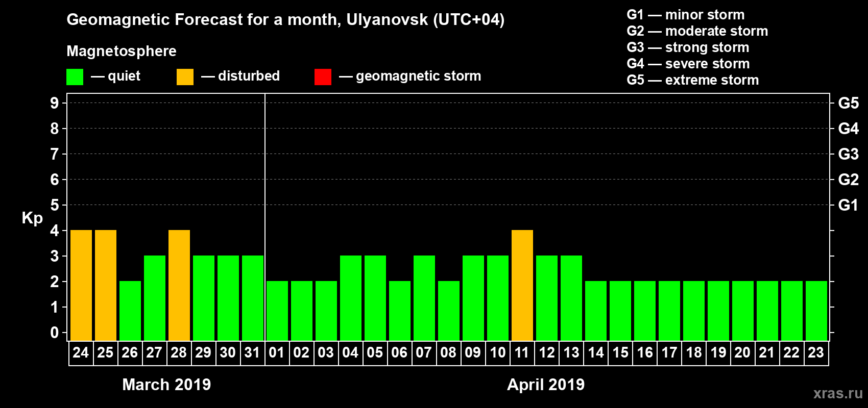Screen dimensions: 868x408
Task: Click the date label 24
Action: [x=81, y=353]
